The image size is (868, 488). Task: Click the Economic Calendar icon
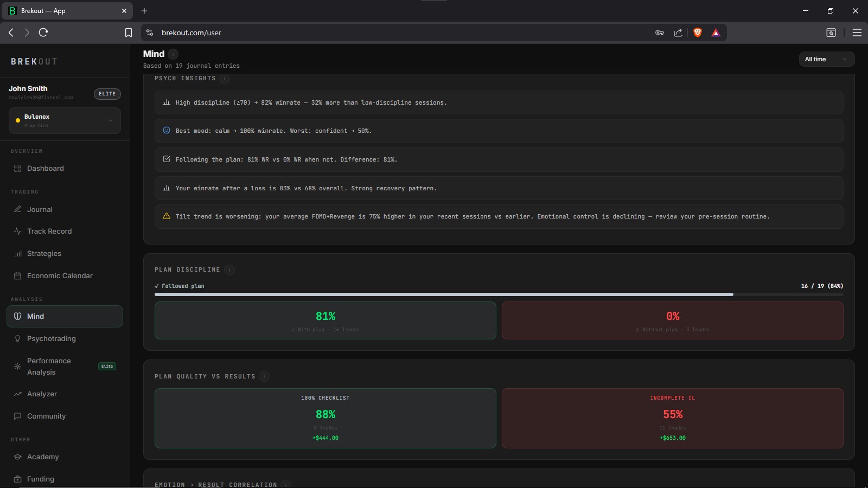coord(17,275)
